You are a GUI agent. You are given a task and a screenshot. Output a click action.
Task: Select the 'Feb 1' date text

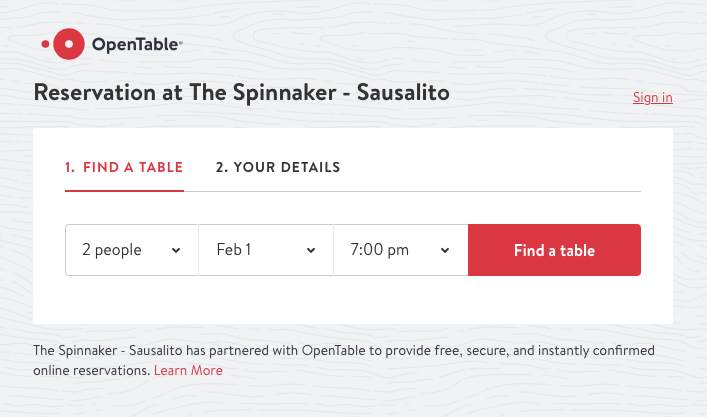click(x=234, y=250)
